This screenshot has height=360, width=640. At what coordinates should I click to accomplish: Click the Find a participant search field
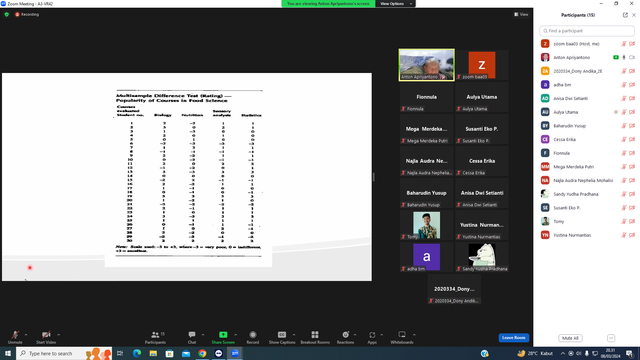click(587, 31)
